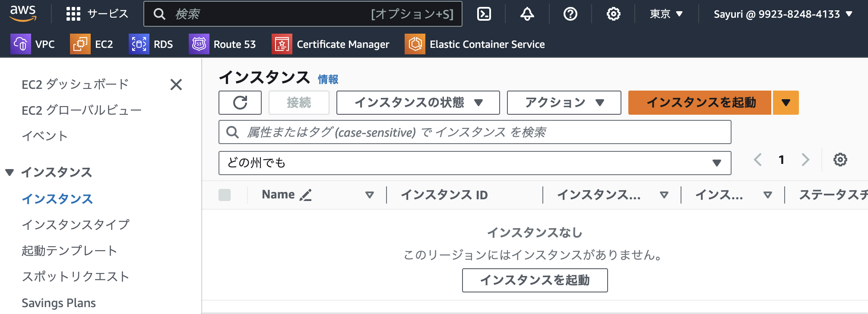Click the instance attribute filter search field
868x314 pixels.
click(x=475, y=132)
